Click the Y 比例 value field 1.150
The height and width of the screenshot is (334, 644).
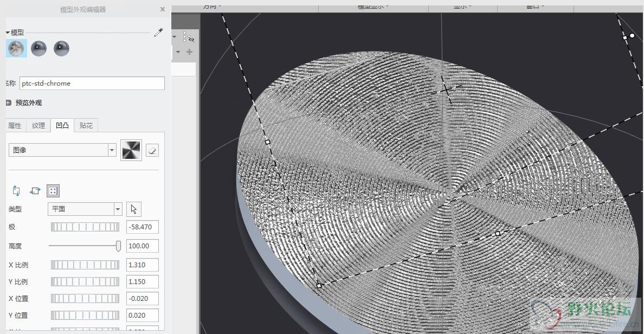pyautogui.click(x=142, y=282)
